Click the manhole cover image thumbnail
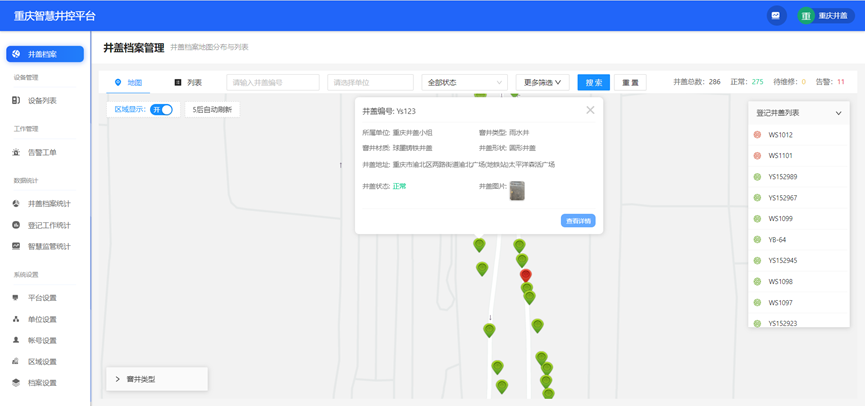Screen dimensions: 865x406 point(517,190)
